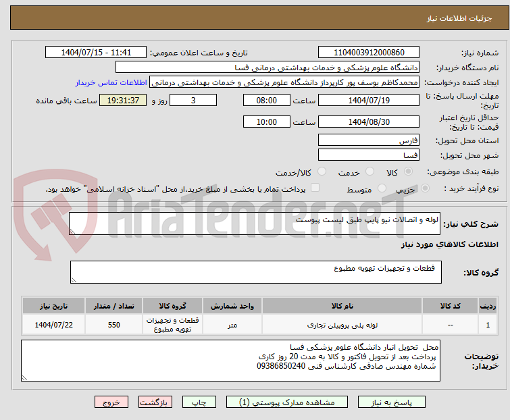510x420 pixels.
Task: Click the گروه کالا text area
Action: click(x=256, y=272)
